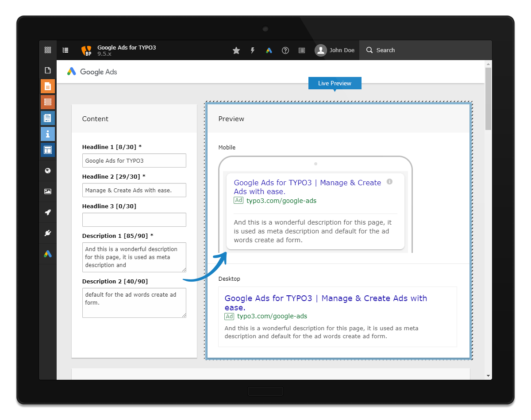Open the light blue Info module
This screenshot has height=420, width=531.
coord(48,134)
